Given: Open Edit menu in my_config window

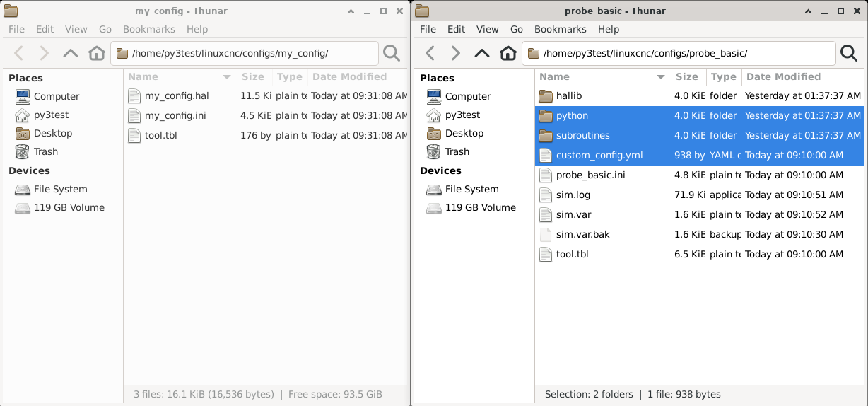Looking at the screenshot, I should coord(45,29).
